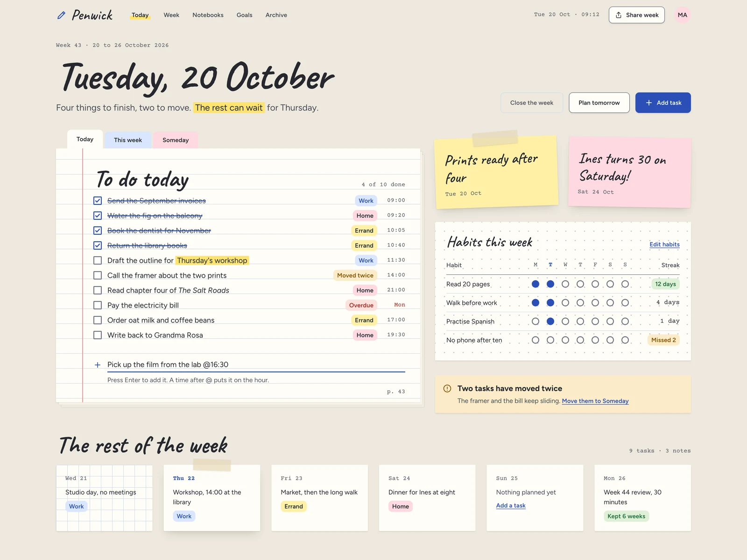Viewport: 747px width, 560px height.
Task: Click the plus icon in Add task button
Action: [x=649, y=103]
